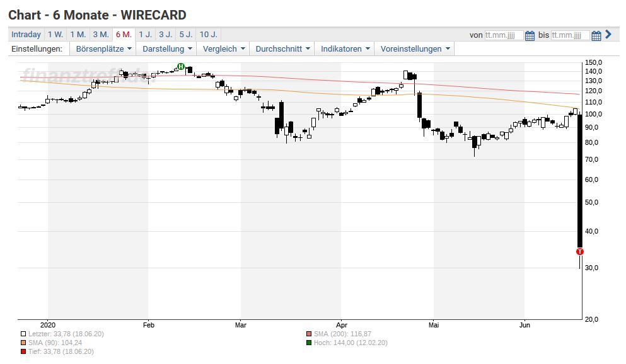The width and height of the screenshot is (626, 364).
Task: Click the orange SMA (90) legend swatch
Action: click(23, 343)
